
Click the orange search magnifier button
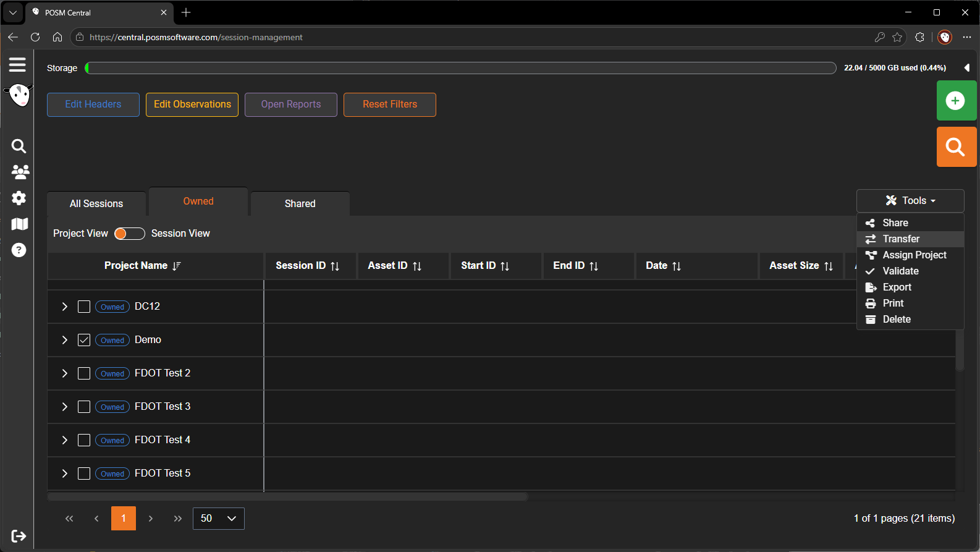pyautogui.click(x=956, y=146)
